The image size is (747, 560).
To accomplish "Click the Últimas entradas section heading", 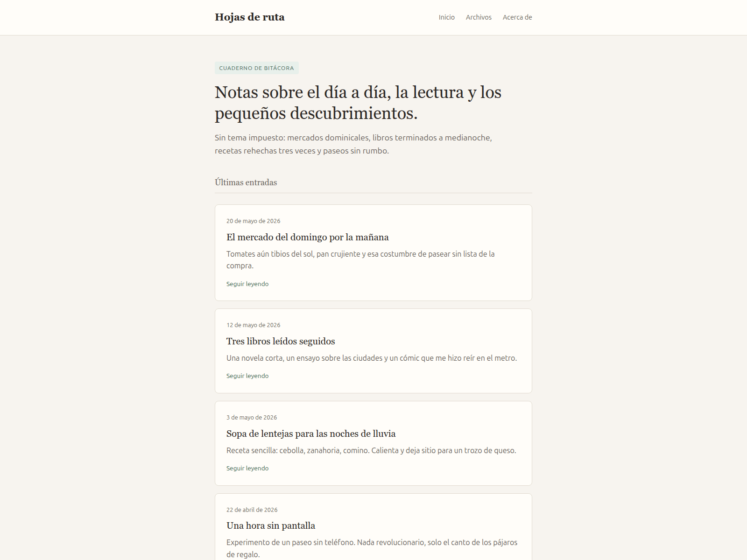I will pyautogui.click(x=246, y=182).
